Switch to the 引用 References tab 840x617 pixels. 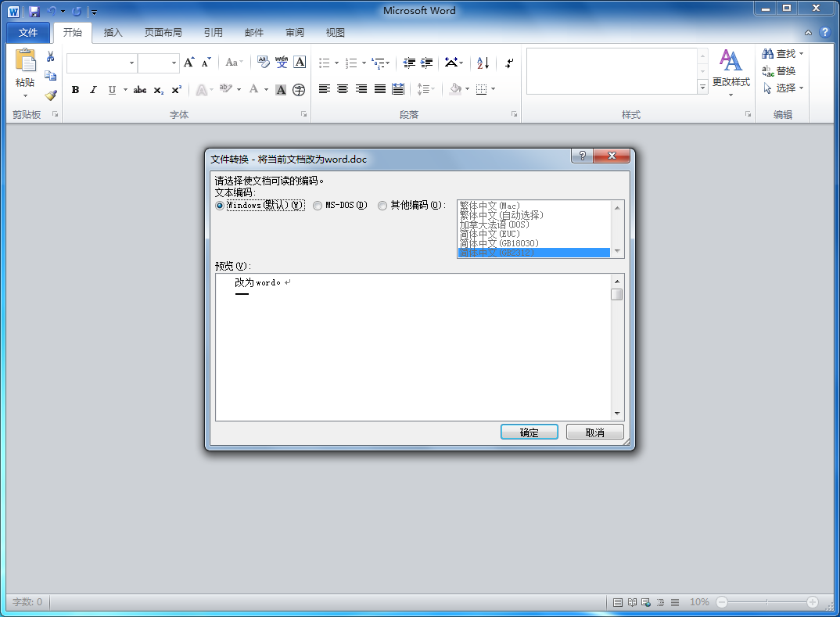[x=214, y=33]
